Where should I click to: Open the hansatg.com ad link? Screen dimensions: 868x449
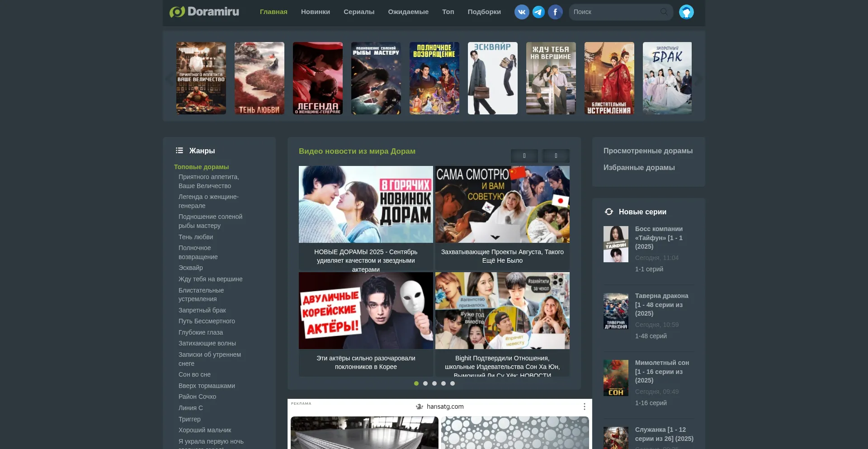[445, 406]
